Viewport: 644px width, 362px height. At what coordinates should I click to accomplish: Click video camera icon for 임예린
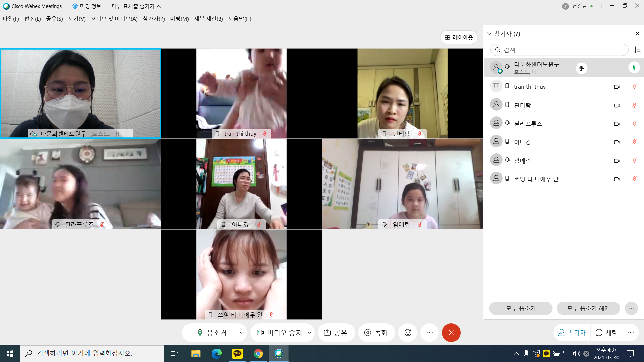tap(616, 161)
